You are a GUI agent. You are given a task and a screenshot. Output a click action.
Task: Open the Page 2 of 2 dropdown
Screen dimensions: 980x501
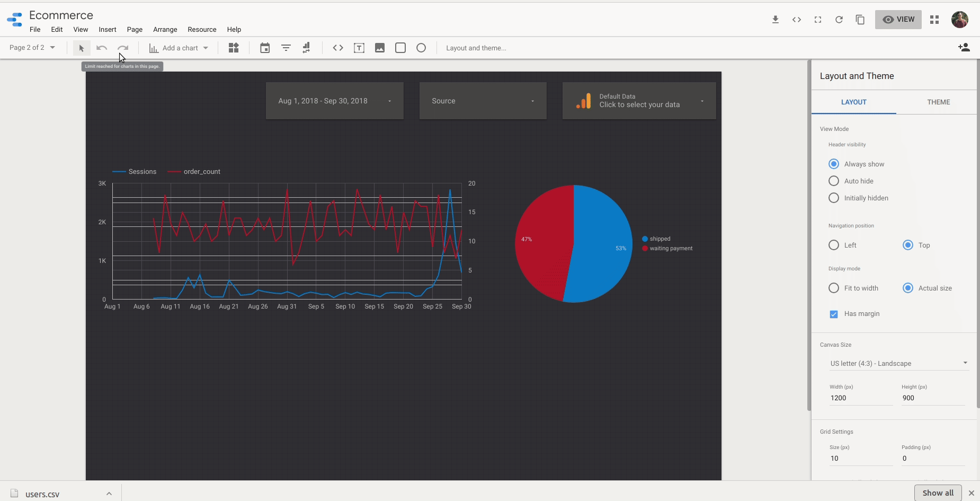32,48
